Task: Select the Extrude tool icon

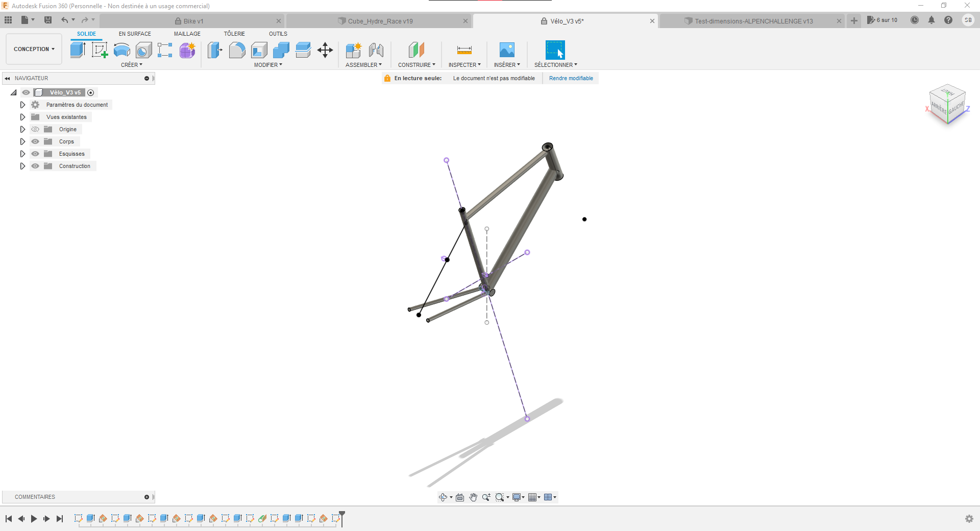Action: coord(78,50)
